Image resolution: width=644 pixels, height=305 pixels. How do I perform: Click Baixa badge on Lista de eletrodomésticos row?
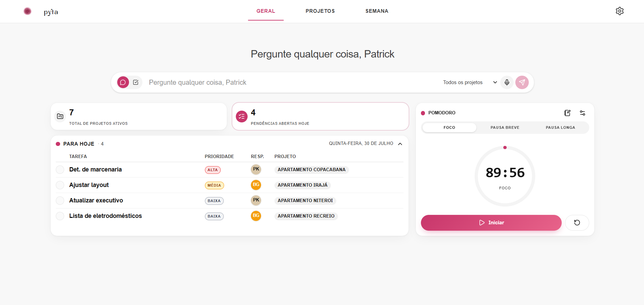point(214,216)
